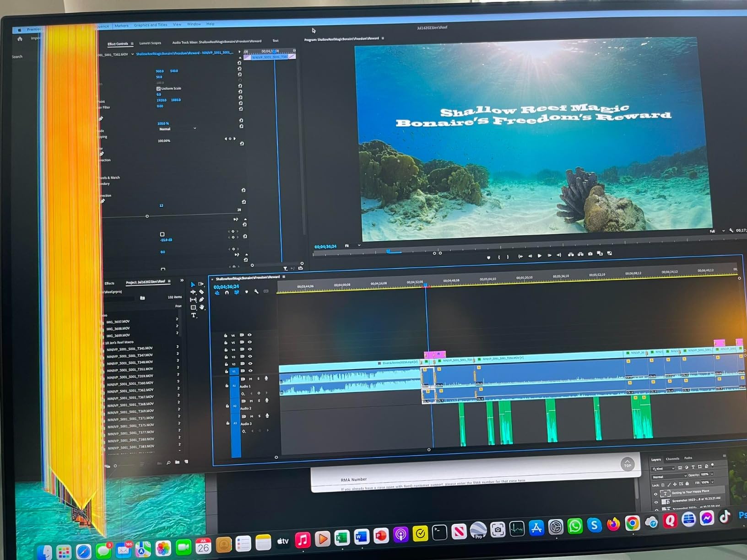This screenshot has height=560, width=747.
Task: Select the Hand tool in the timeline toolbar
Action: [x=202, y=307]
